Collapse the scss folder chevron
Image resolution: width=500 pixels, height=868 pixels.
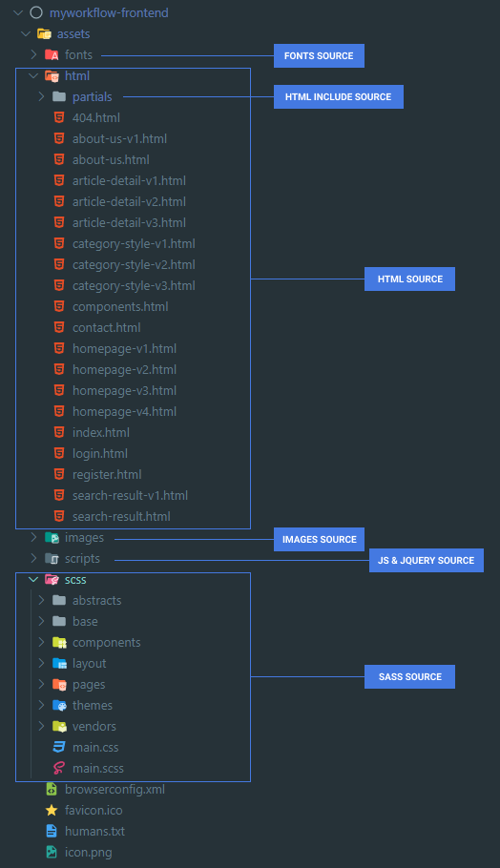[33, 579]
